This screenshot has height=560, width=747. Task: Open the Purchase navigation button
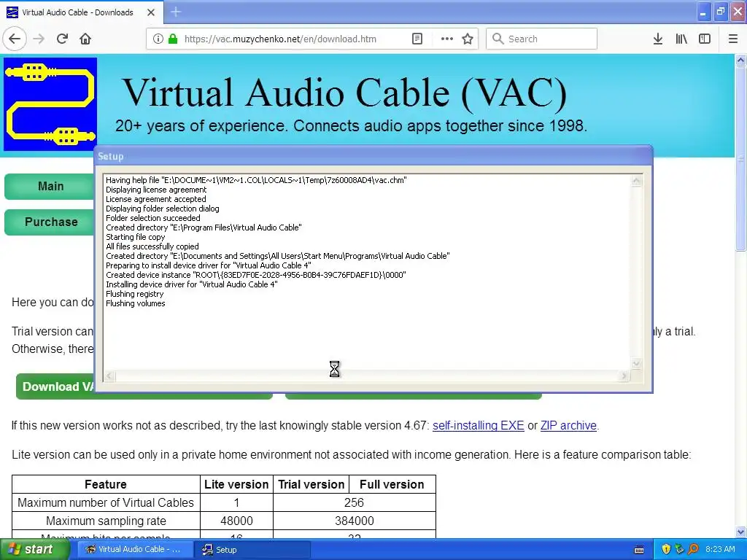pos(50,222)
